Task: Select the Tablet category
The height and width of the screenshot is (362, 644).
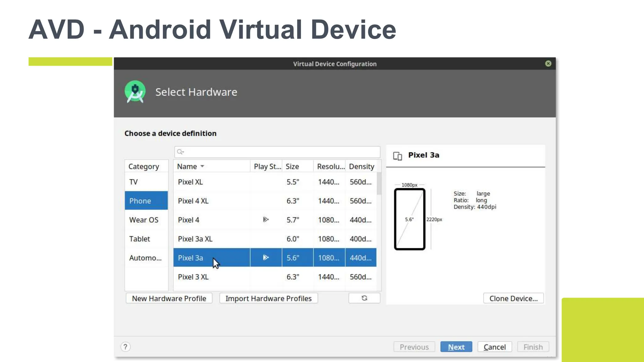Action: [x=146, y=239]
